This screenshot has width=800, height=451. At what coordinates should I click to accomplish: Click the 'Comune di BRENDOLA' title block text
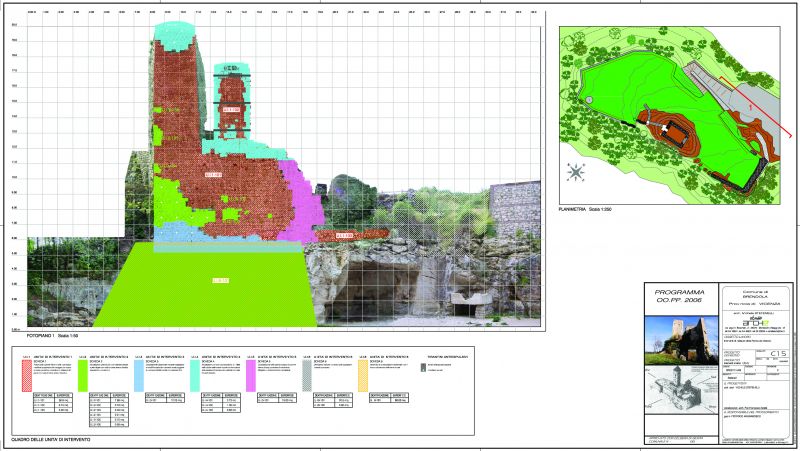(x=757, y=293)
